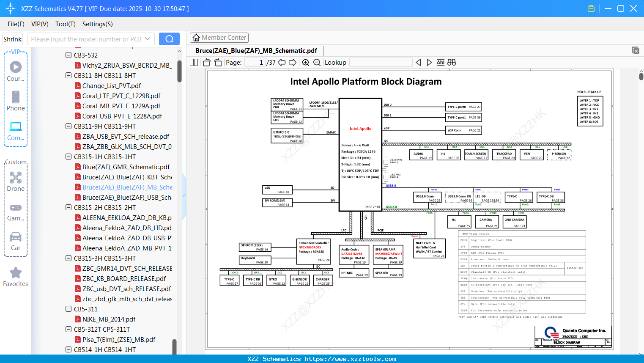The image size is (644, 363).
Task: Open Favorites star icon
Action: (x=16, y=272)
